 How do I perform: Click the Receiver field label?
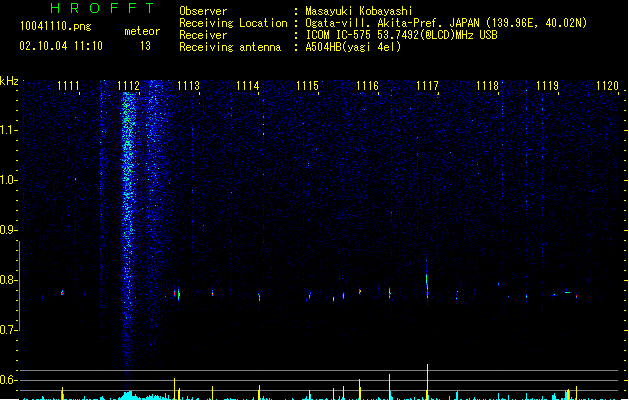click(203, 35)
